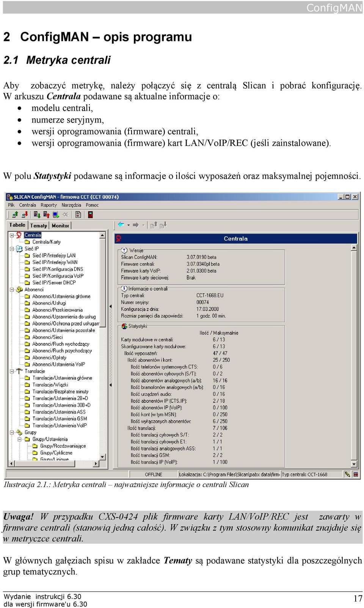
Task: Collapse the Abonenci tree node
Action: 12,289
